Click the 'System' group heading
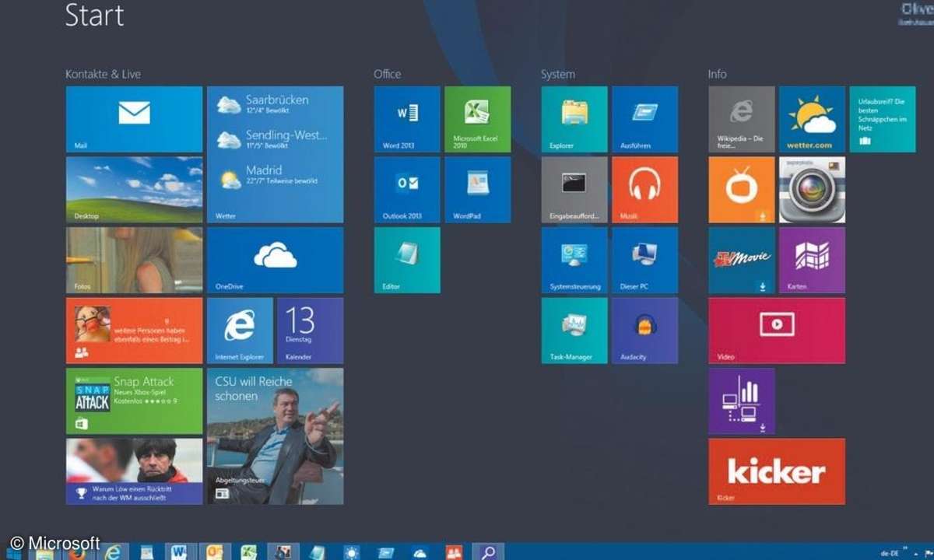This screenshot has width=934, height=560. point(558,74)
